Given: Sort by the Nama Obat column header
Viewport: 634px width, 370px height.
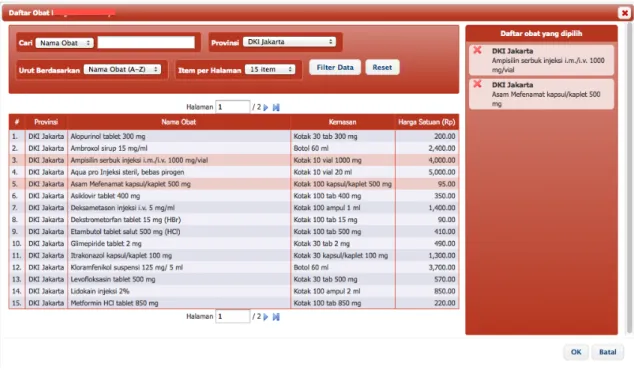Looking at the screenshot, I should [x=179, y=122].
